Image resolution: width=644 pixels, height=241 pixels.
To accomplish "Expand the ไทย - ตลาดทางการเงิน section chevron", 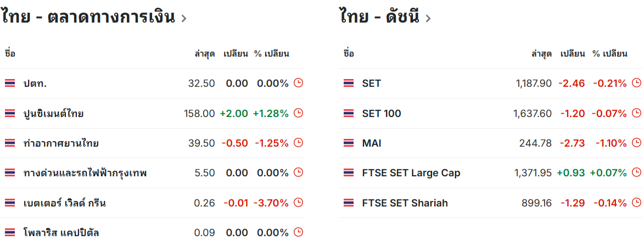I will [x=183, y=19].
